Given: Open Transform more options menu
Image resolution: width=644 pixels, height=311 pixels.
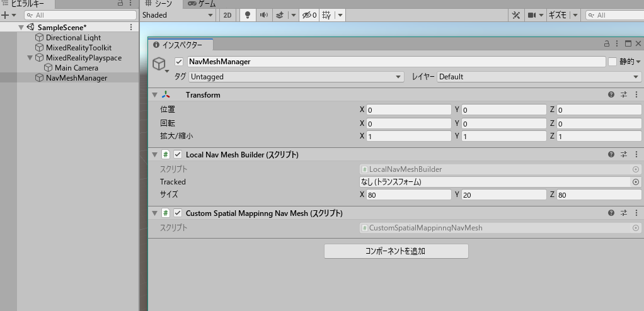Looking at the screenshot, I should click(x=636, y=95).
